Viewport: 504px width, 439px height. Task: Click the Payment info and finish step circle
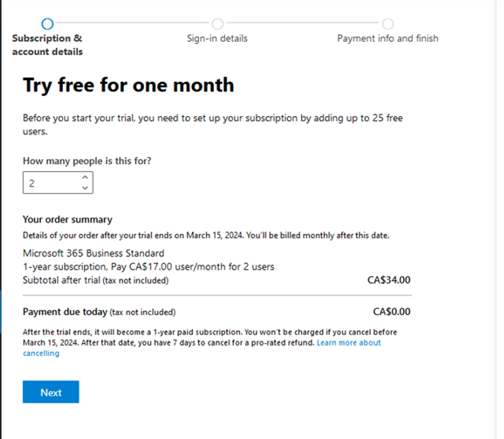[x=388, y=24]
